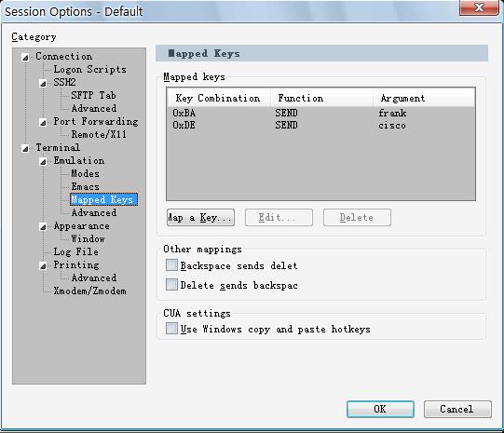Open Advanced under Emulation
Screen dimensions: 504x433
pyautogui.click(x=94, y=212)
